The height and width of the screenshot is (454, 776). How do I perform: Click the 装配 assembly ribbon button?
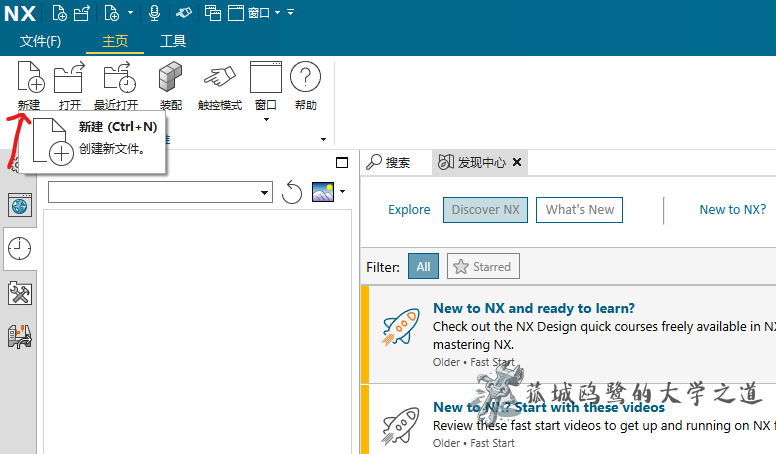171,86
